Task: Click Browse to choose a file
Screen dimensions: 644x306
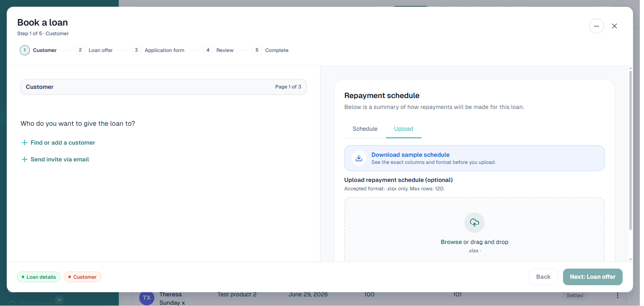Action: [451, 242]
